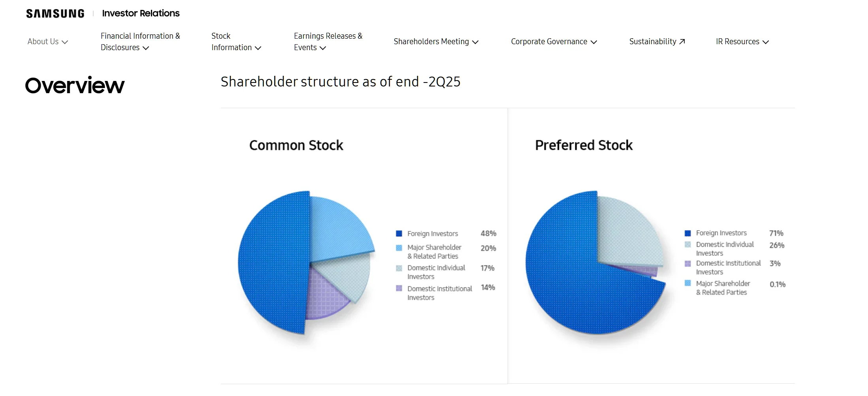Expand the IR Resources chevron
Viewport: 868px width, 396px height.
766,42
